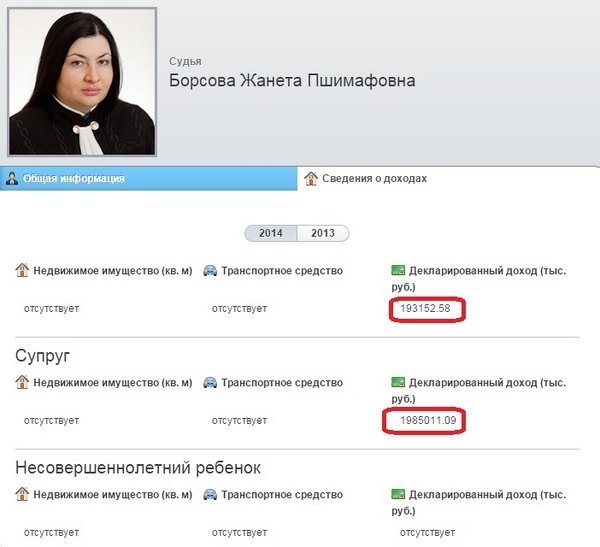Click the Супруг section heading
The width and height of the screenshot is (600, 547).
click(x=42, y=356)
